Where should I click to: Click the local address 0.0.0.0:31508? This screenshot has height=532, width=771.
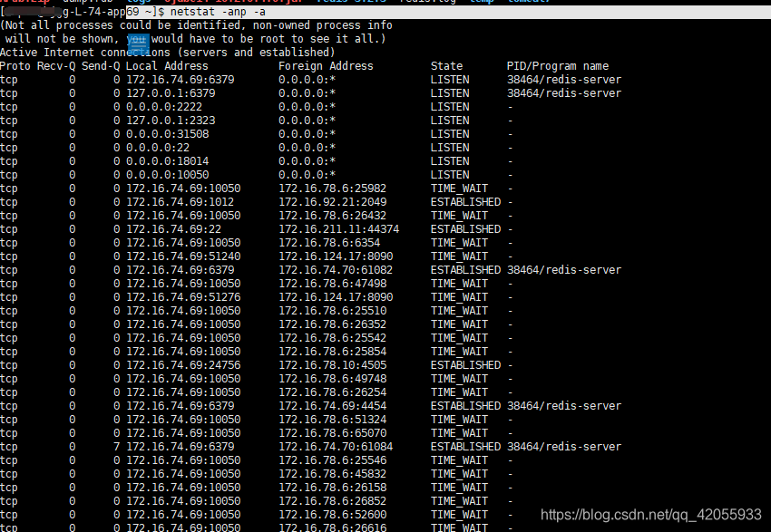tap(167, 134)
